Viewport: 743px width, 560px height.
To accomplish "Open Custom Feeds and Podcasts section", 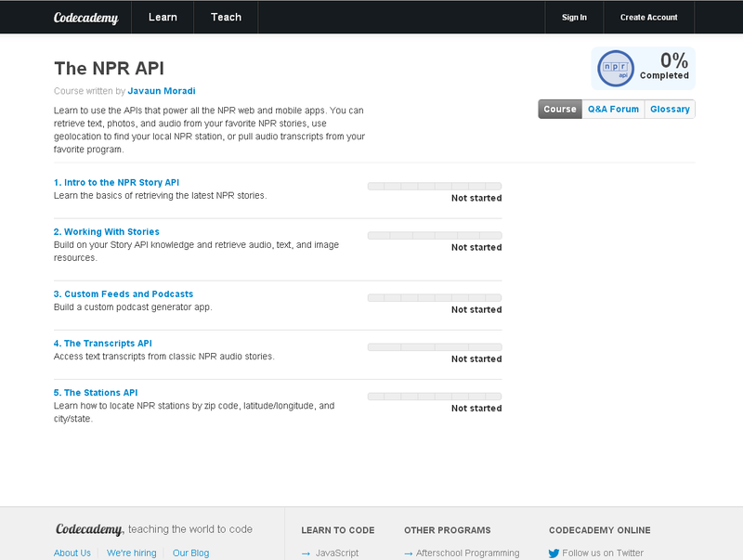I will [x=124, y=293].
